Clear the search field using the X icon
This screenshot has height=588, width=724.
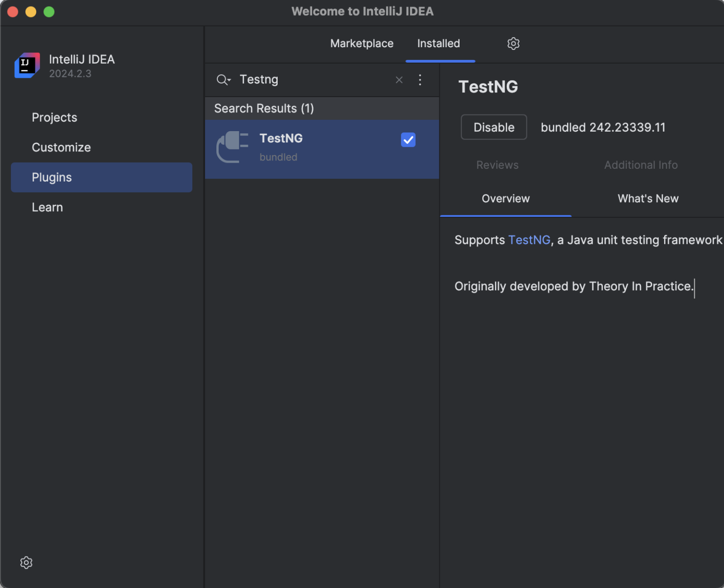399,80
